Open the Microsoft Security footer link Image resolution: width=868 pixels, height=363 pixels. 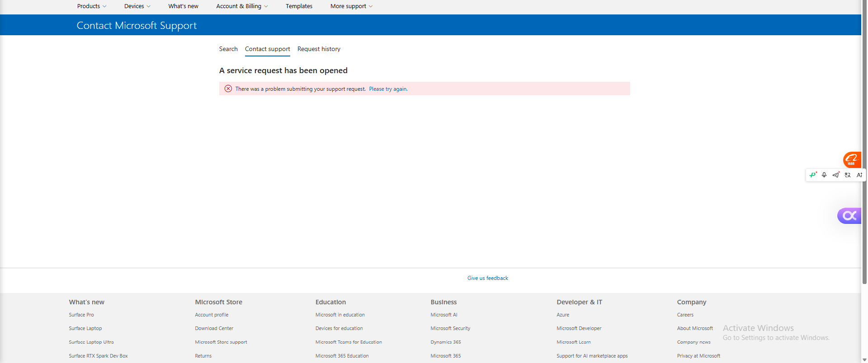pos(450,328)
